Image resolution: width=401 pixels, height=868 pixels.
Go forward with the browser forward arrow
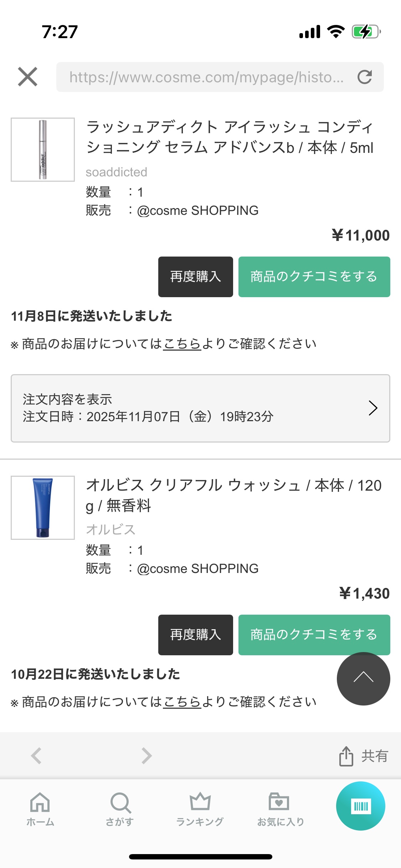pyautogui.click(x=146, y=755)
